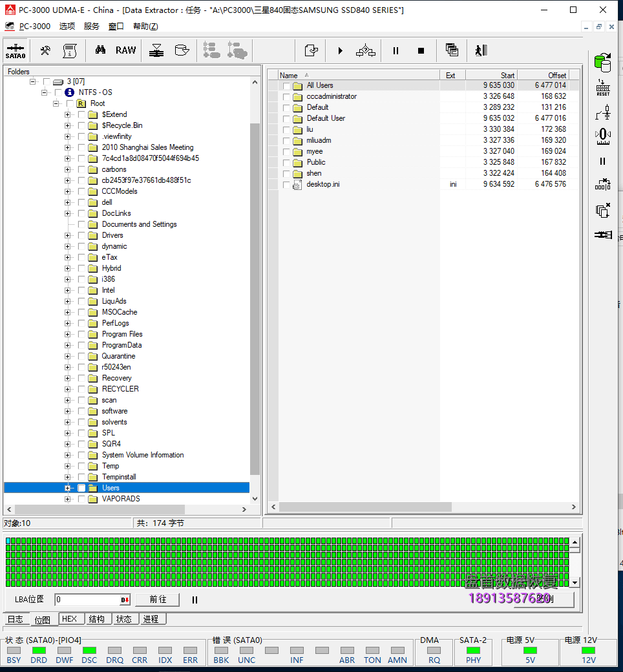The image size is (623, 672).
Task: Tick the checkbox for NTFS - OS
Action: pyautogui.click(x=58, y=92)
